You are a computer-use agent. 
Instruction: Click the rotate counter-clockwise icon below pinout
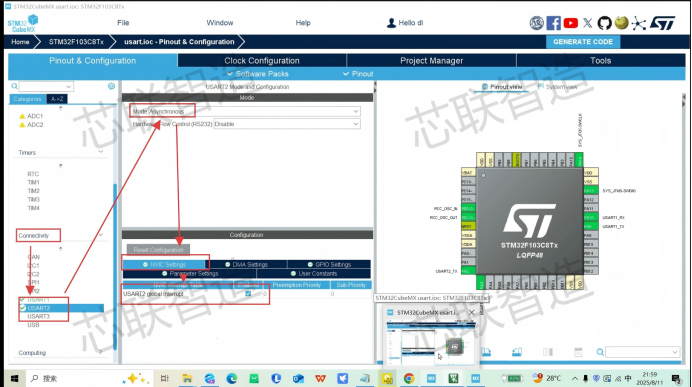(517, 352)
